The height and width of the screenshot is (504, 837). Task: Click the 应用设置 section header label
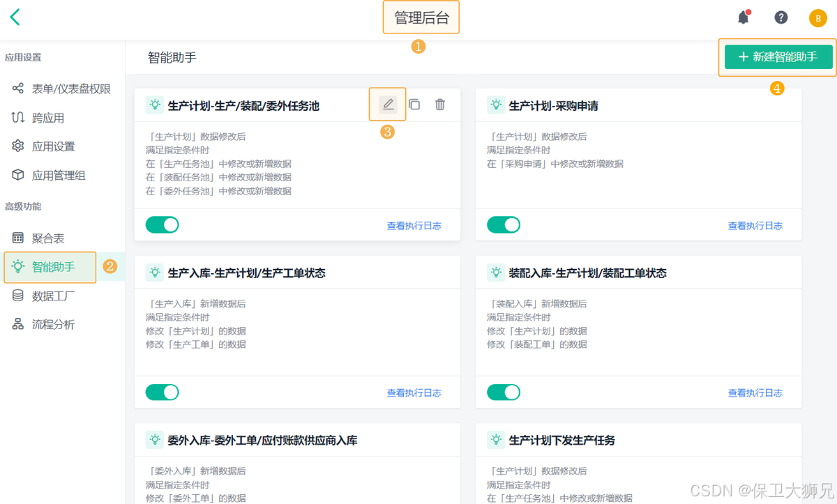click(x=23, y=57)
